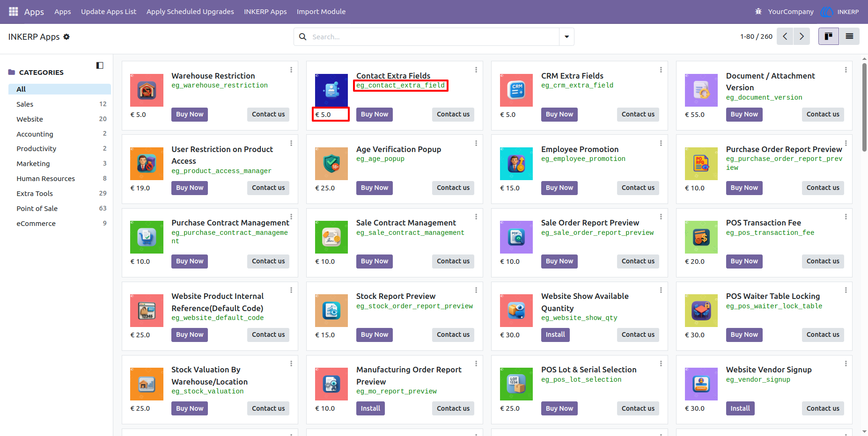Open Employee Promotion module icon
Screen dimensions: 868x436
tap(516, 164)
